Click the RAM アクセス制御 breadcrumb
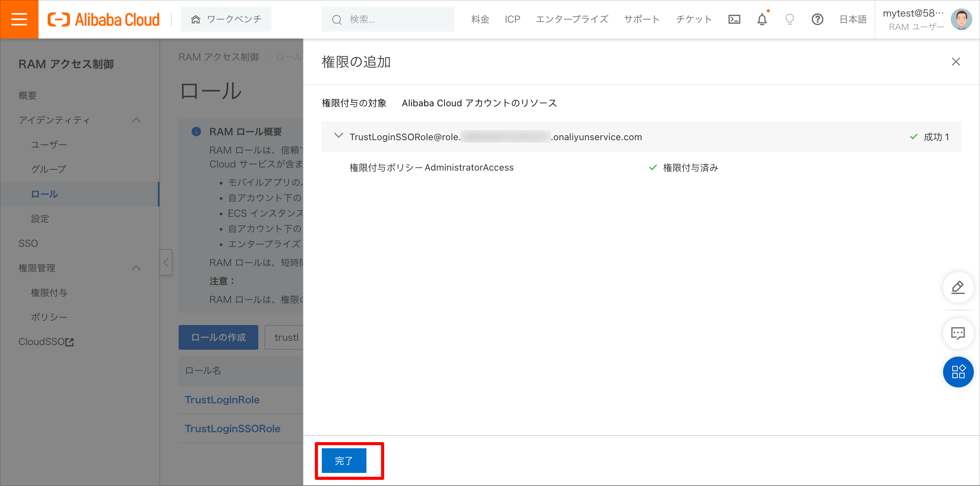980x486 pixels. pos(219,57)
